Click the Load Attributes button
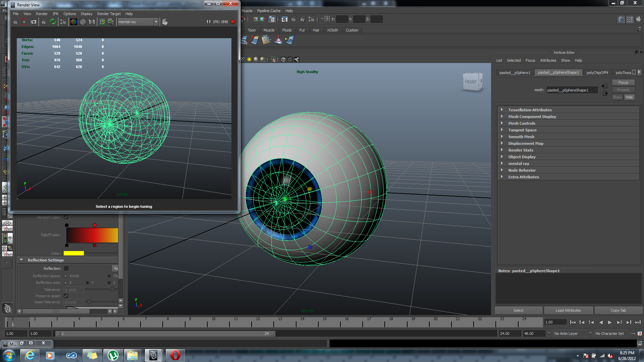This screenshot has width=644, height=362. 568,310
